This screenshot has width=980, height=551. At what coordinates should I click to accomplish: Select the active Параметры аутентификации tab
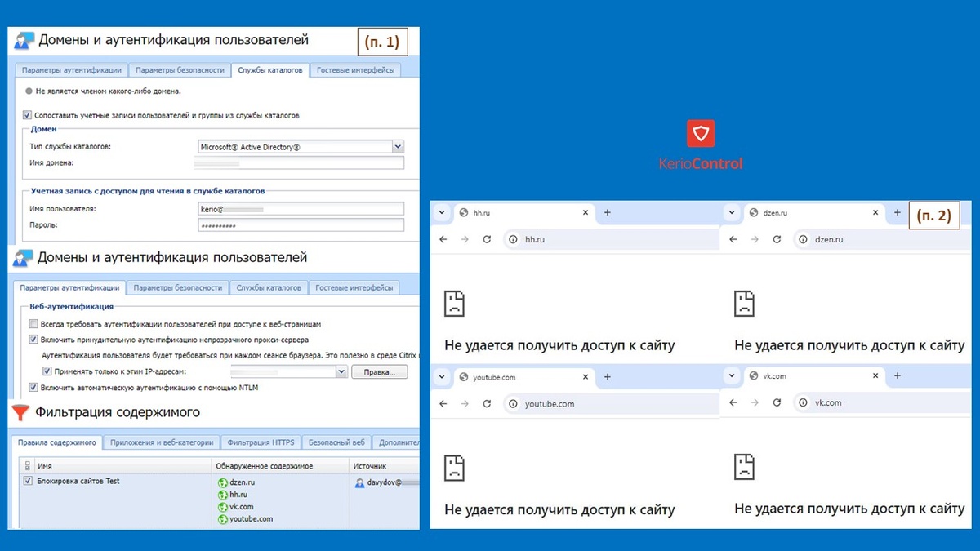click(69, 287)
